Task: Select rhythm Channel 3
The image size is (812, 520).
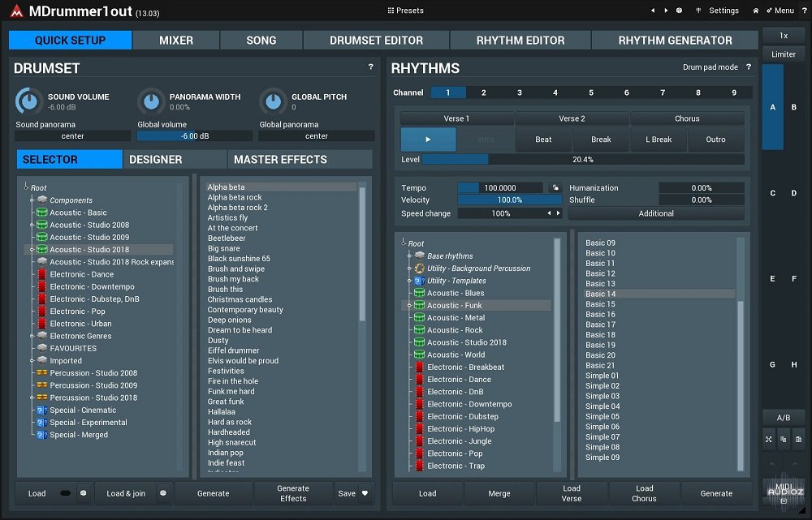Action: [x=520, y=92]
